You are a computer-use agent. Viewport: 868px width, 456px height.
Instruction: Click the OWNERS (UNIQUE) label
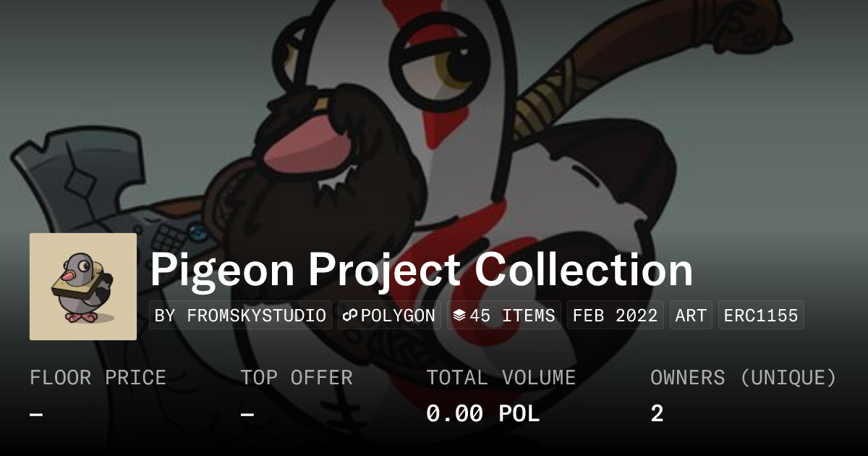coord(744,378)
